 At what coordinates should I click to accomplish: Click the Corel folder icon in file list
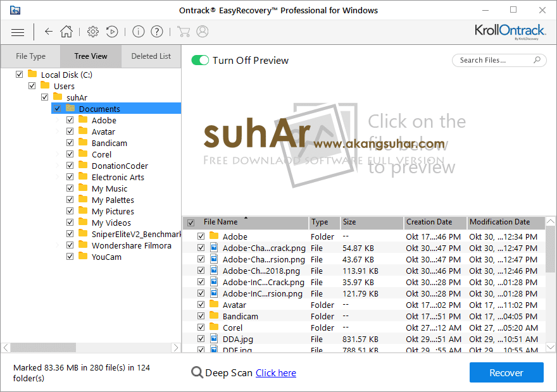(214, 327)
